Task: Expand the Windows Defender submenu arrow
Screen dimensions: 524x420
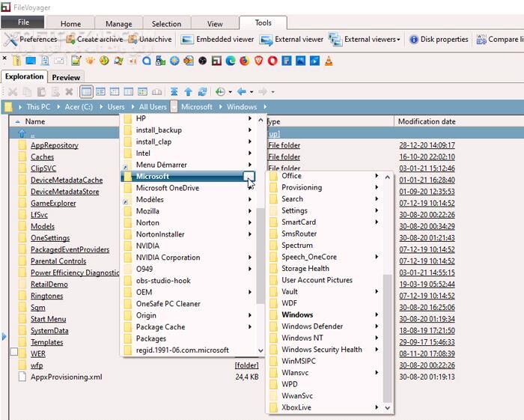Action: point(377,326)
